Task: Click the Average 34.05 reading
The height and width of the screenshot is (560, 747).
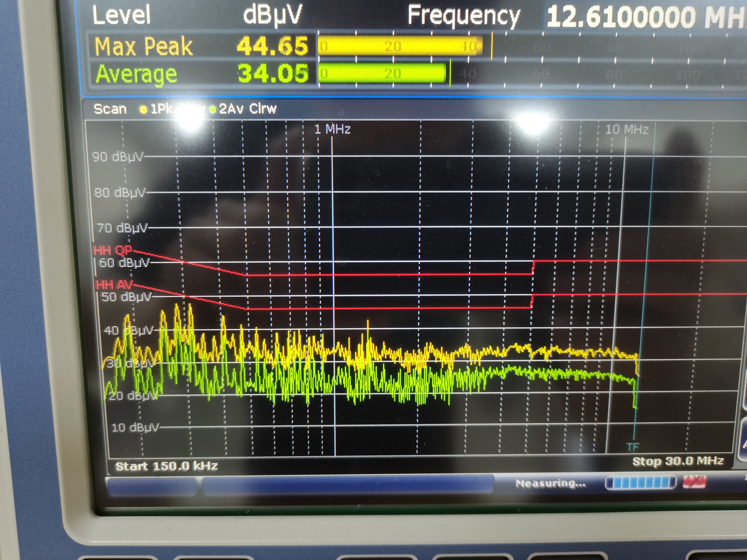Action: [x=273, y=73]
